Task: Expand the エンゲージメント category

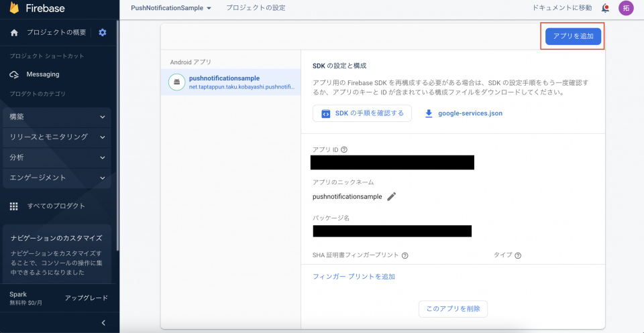Action: pyautogui.click(x=56, y=178)
